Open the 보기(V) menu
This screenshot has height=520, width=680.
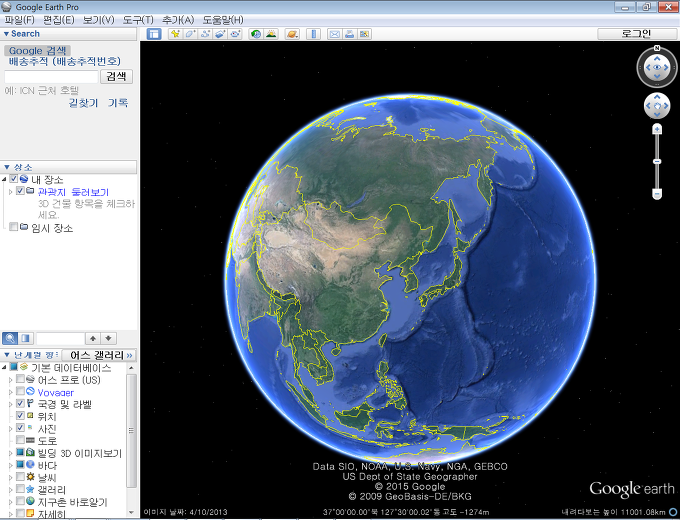coord(98,20)
